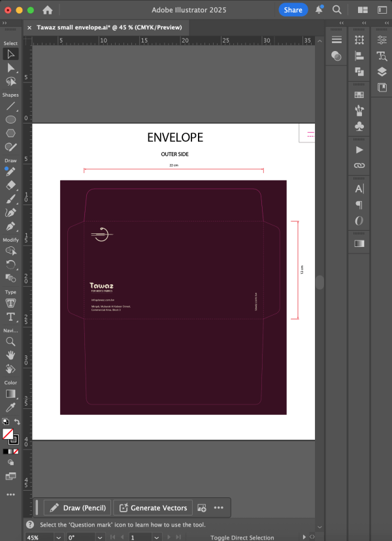
Task: Click the Fill color swatch
Action: pos(7,434)
